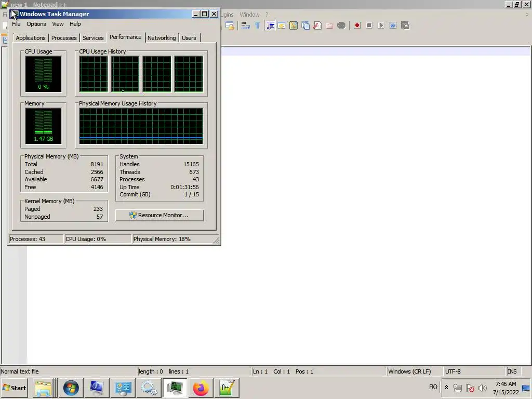Show hidden tray icons arrow
This screenshot has height=399, width=532.
[446, 388]
